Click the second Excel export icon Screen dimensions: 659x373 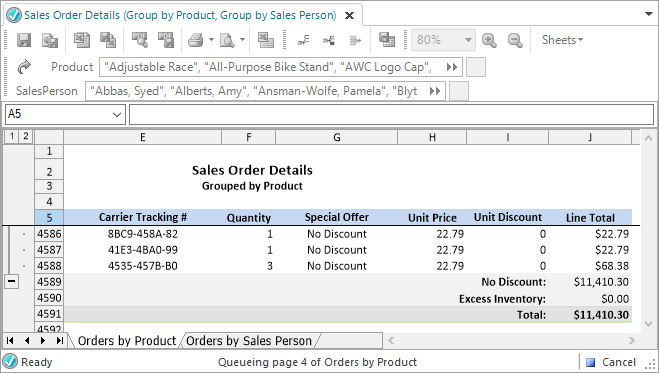tap(108, 40)
